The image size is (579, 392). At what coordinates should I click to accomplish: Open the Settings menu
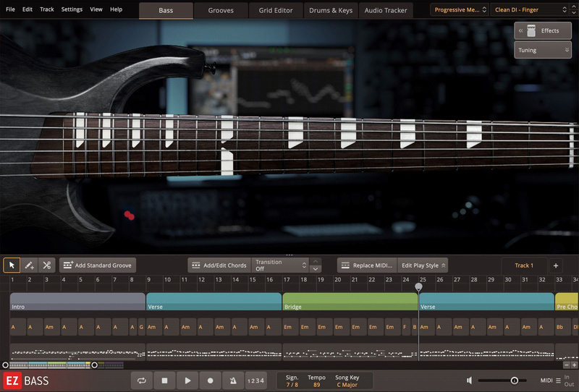(x=72, y=9)
